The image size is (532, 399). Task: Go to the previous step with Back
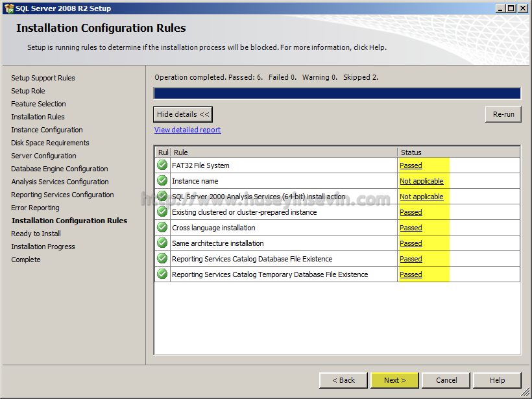point(343,380)
